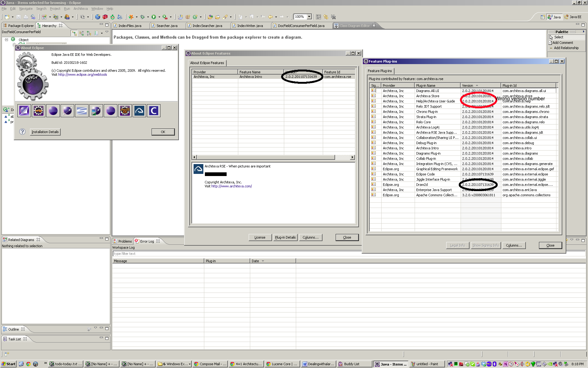Screen dimensions: 588x368
Task: Open the Architexa menu
Action: pos(81,9)
